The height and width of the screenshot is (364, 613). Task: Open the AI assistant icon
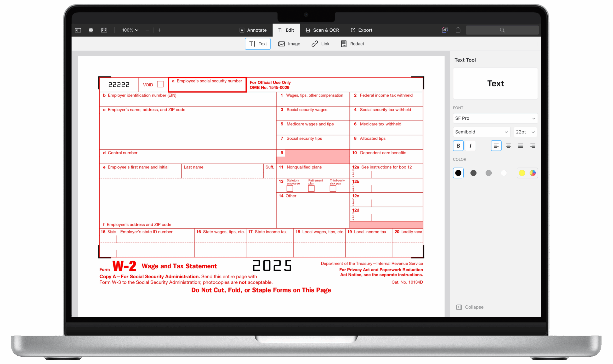click(x=445, y=30)
